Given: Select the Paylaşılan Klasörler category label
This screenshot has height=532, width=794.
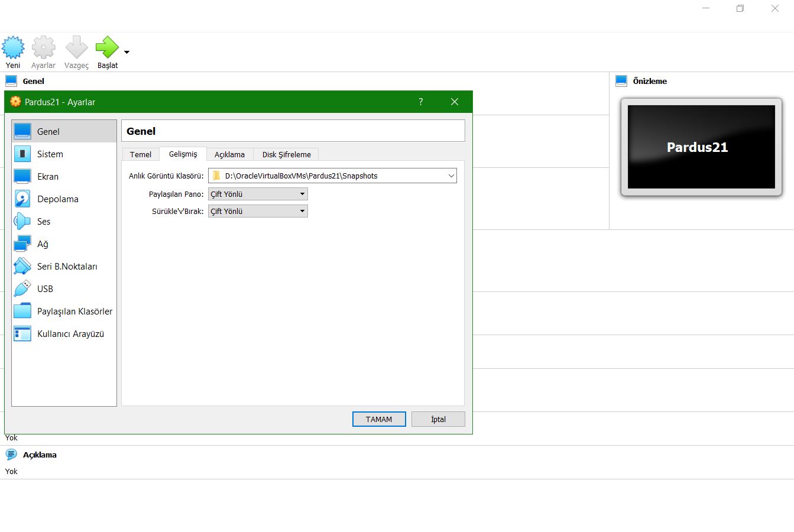Looking at the screenshot, I should point(75,312).
